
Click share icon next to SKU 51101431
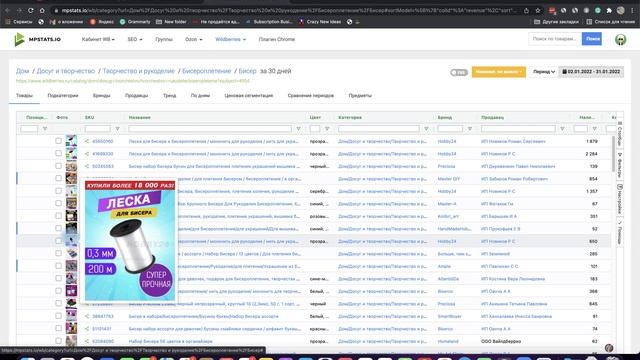tap(87, 329)
